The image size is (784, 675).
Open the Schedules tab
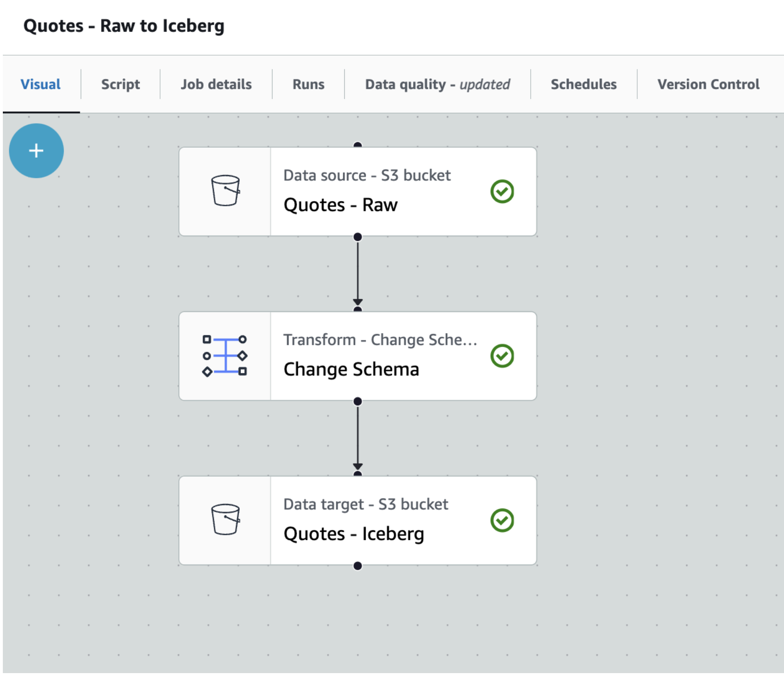coord(583,84)
